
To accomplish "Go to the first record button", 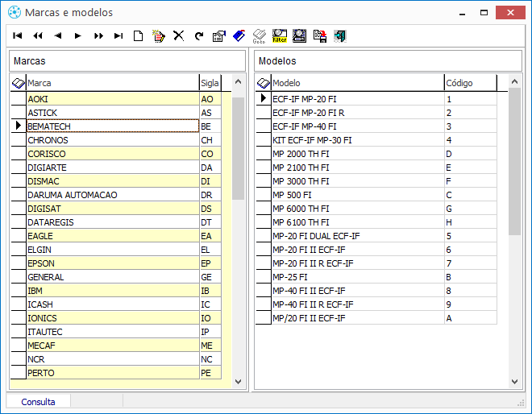I will click(18, 35).
